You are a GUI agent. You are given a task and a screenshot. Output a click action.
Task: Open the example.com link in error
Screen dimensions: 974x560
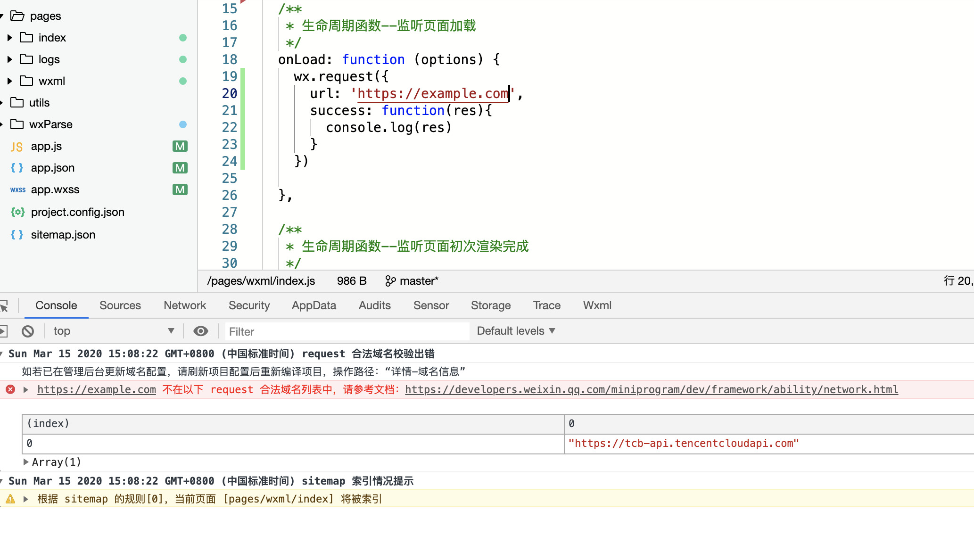(x=97, y=389)
